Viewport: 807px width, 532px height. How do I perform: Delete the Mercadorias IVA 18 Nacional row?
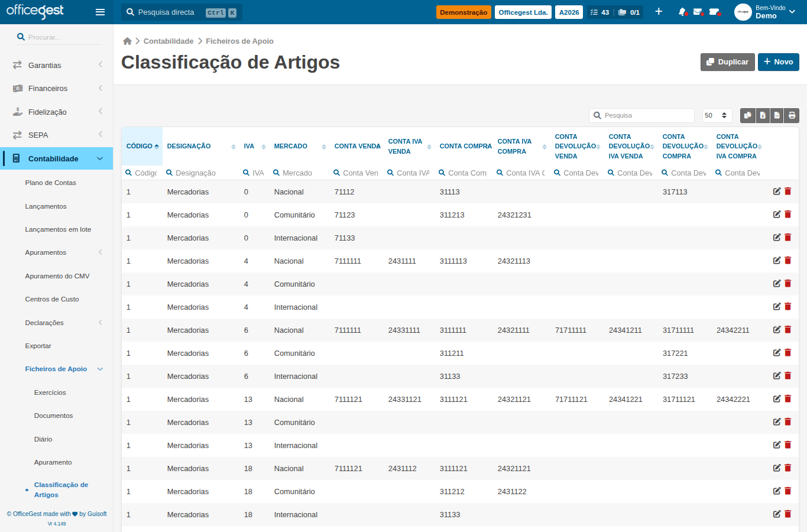pyautogui.click(x=787, y=468)
